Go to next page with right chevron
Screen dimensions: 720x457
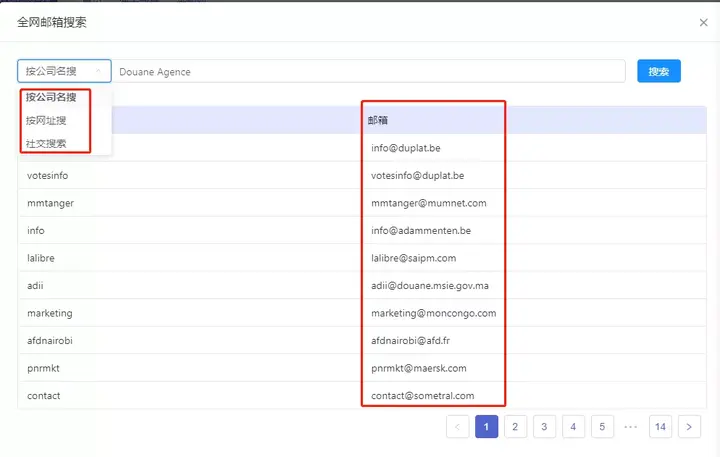point(689,427)
